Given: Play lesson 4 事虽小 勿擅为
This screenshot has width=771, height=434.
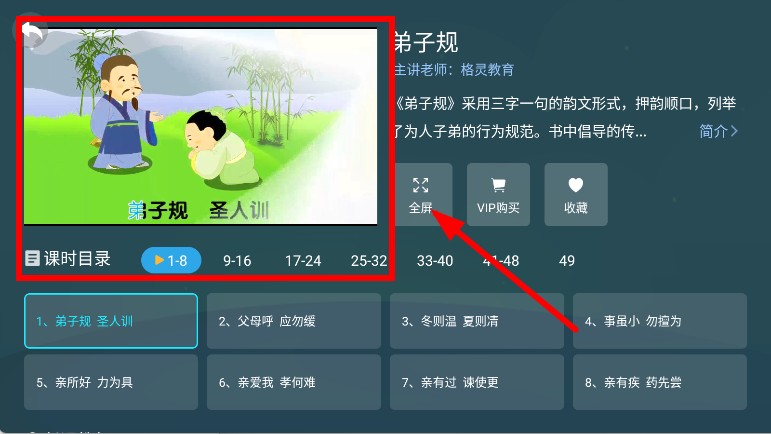Looking at the screenshot, I should click(x=660, y=321).
